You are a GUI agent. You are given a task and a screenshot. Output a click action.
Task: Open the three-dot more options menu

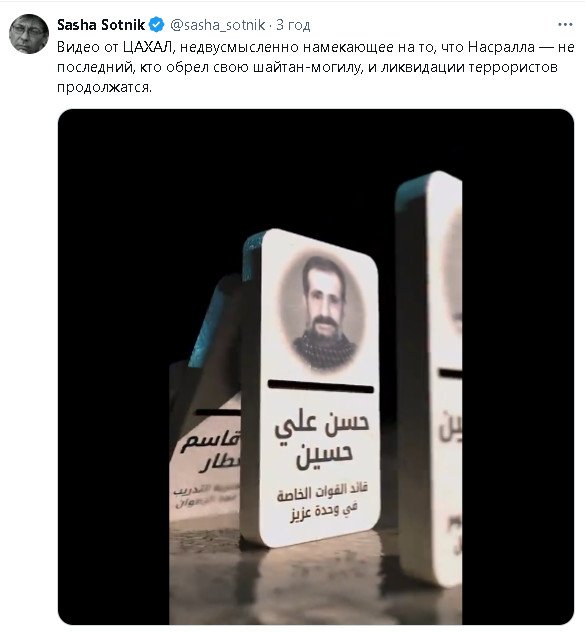pyautogui.click(x=565, y=25)
